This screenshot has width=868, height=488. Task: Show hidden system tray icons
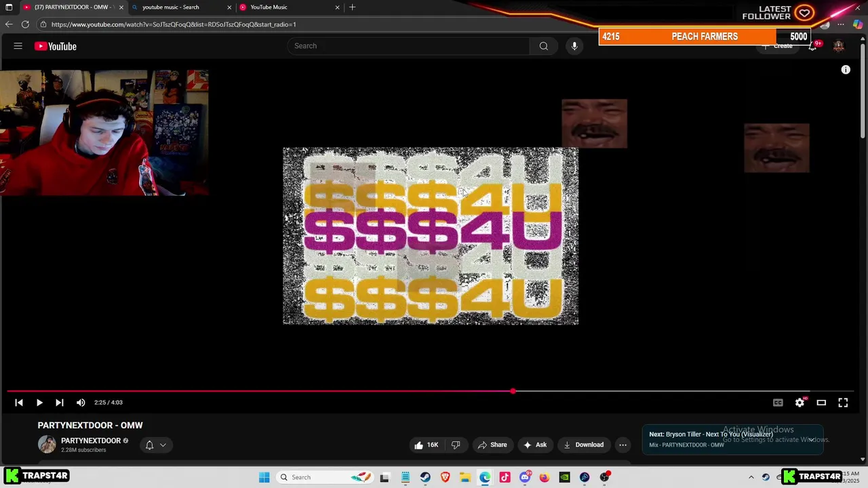click(751, 477)
